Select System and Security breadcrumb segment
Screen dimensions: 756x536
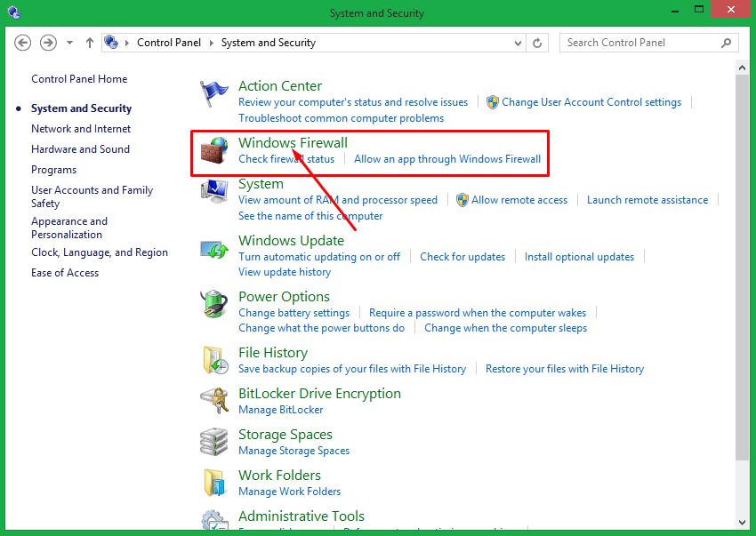[x=269, y=43]
